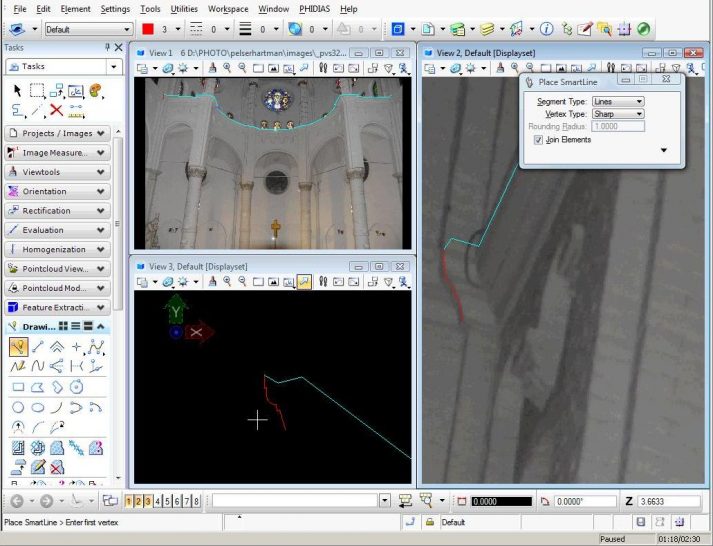Select the Delete Element red X tool

(x=56, y=110)
